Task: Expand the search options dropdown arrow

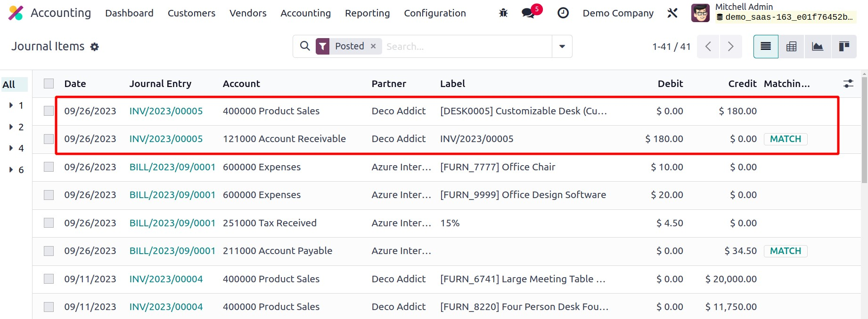Action: pos(562,47)
